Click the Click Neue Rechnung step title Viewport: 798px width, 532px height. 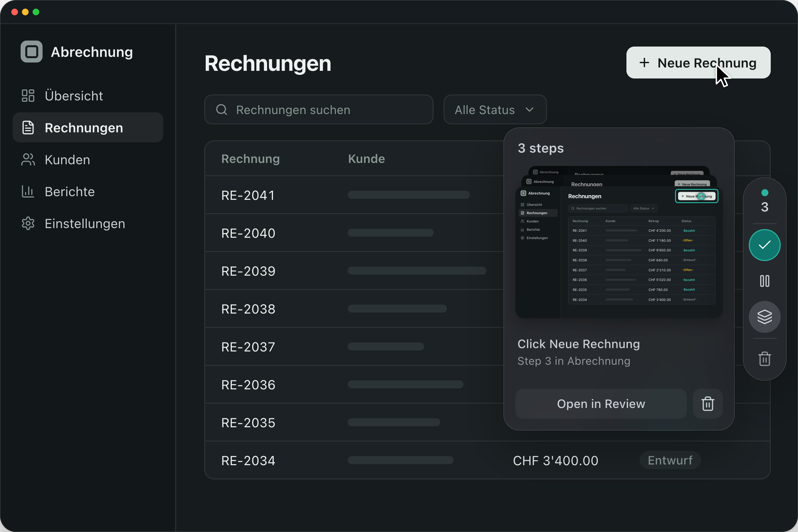click(x=579, y=344)
